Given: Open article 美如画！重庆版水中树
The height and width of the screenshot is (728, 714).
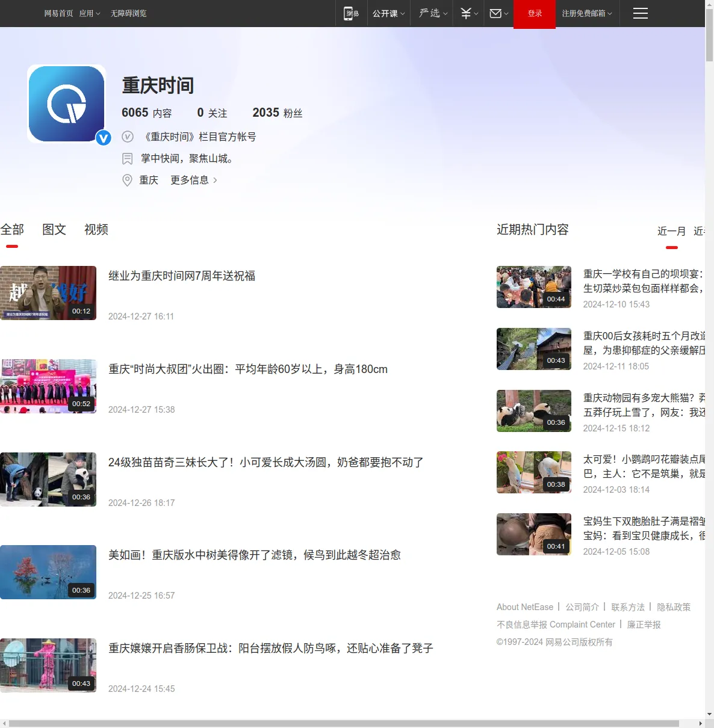Looking at the screenshot, I should (x=255, y=555).
